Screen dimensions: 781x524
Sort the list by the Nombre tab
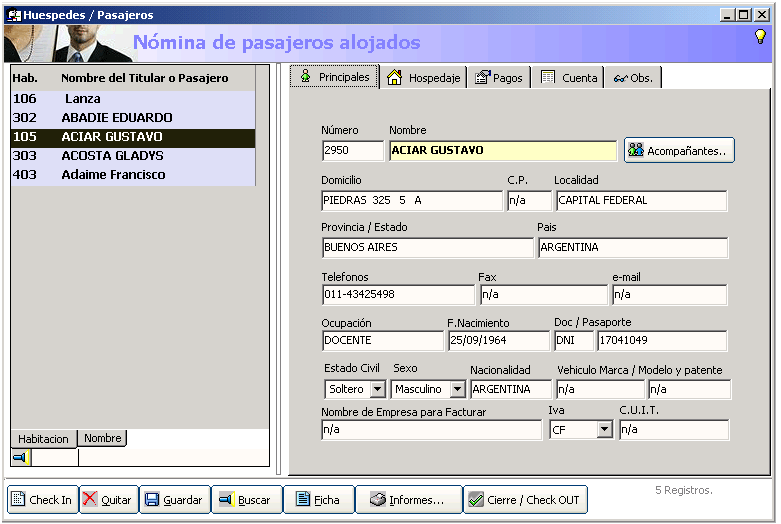[x=102, y=439]
